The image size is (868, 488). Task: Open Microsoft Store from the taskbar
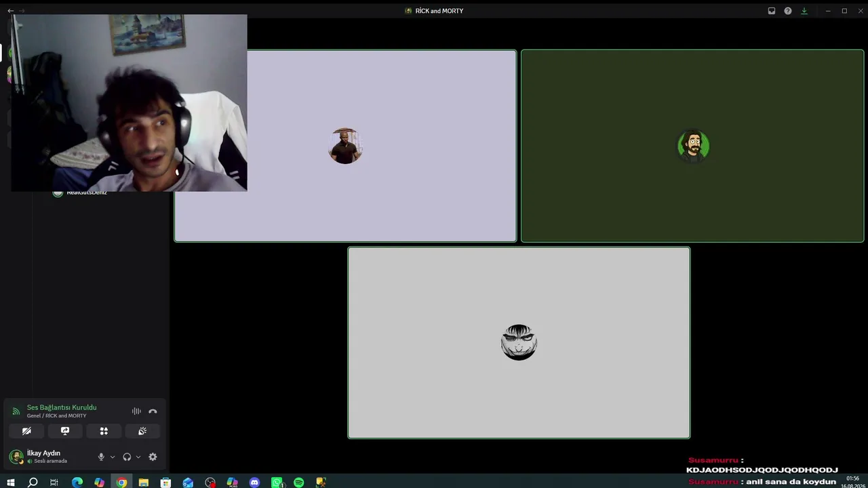click(165, 483)
